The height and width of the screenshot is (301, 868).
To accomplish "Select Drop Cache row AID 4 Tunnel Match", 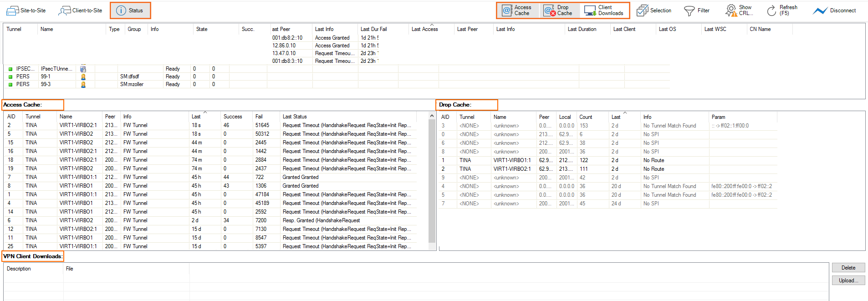I will tap(608, 186).
